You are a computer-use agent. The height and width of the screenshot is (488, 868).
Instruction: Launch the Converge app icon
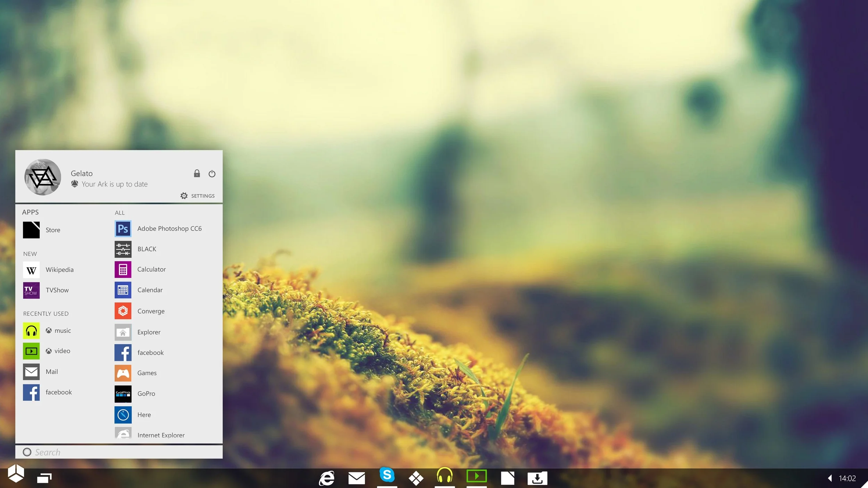point(123,311)
